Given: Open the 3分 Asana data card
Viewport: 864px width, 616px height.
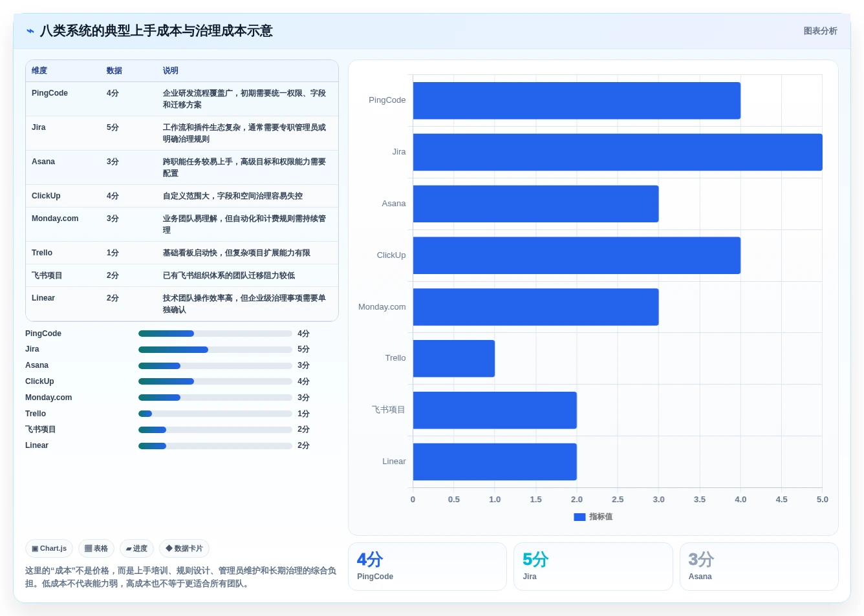Looking at the screenshot, I should [759, 566].
